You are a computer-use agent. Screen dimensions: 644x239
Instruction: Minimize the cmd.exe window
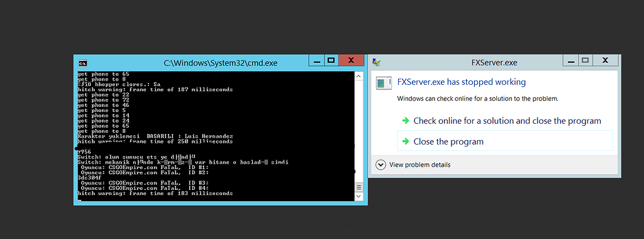(317, 61)
